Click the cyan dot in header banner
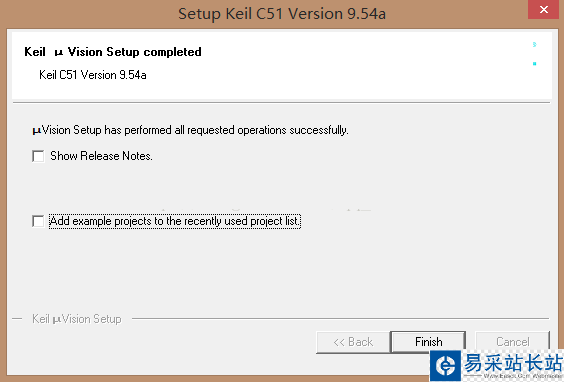Image resolution: width=564 pixels, height=382 pixels. 535,64
